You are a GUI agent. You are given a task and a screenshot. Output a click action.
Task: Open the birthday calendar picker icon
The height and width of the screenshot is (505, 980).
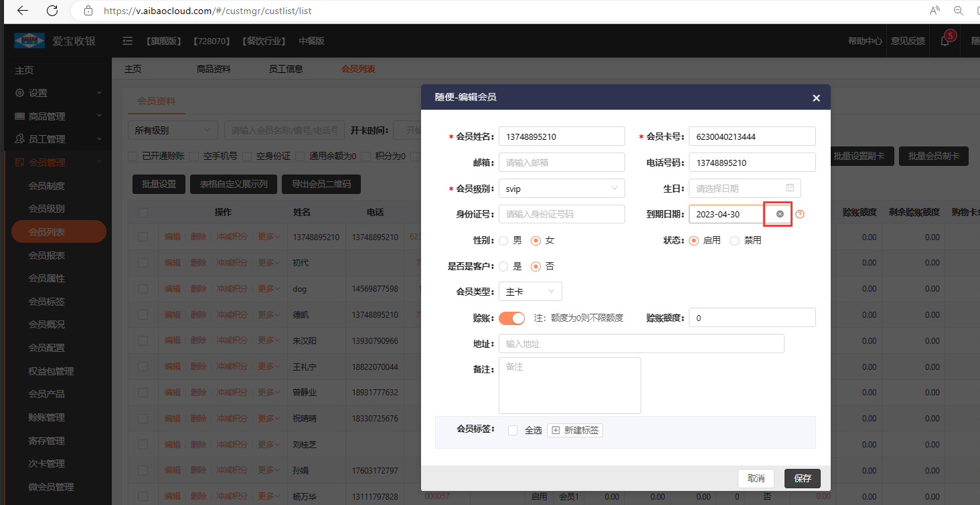[x=790, y=188]
